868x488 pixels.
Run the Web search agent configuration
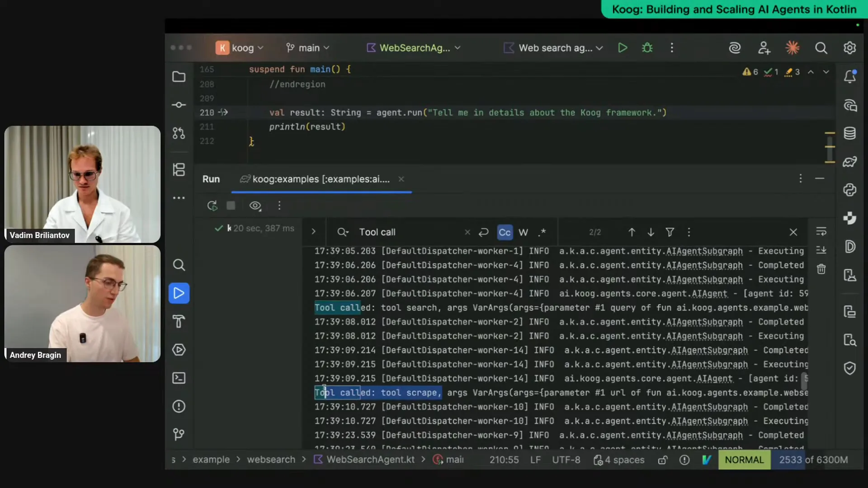coord(623,48)
